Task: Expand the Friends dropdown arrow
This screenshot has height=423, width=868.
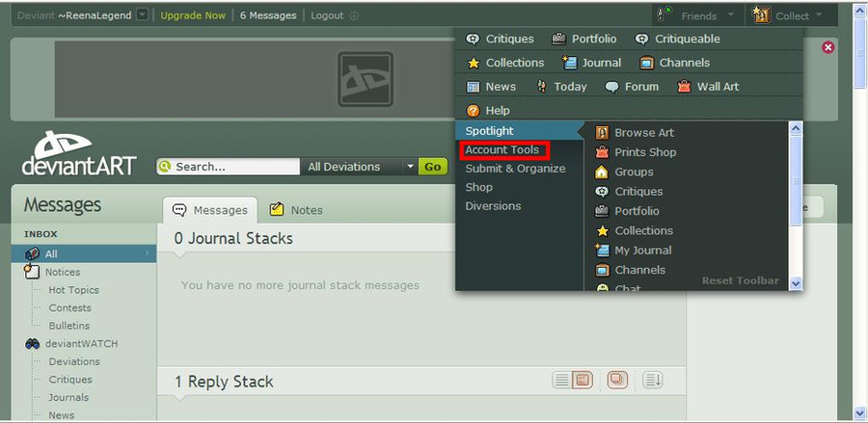Action: [730, 15]
